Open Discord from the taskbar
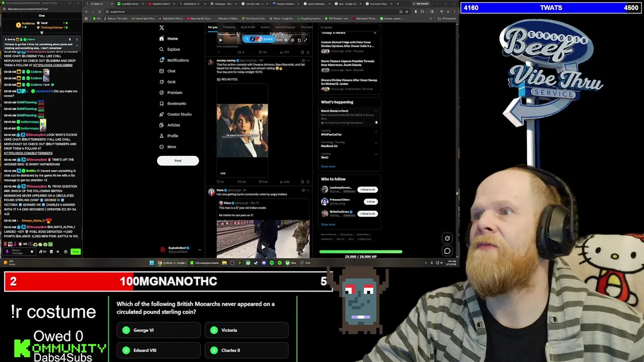Image resolution: width=644 pixels, height=362 pixels. coord(264,262)
